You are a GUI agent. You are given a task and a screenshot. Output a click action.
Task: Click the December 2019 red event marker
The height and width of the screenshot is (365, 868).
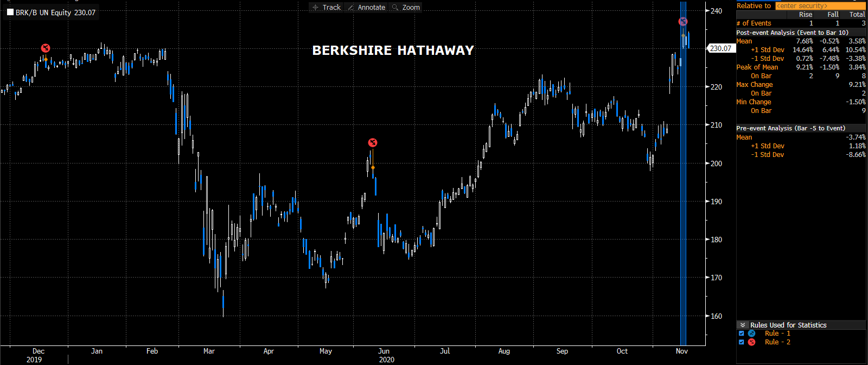tap(46, 48)
